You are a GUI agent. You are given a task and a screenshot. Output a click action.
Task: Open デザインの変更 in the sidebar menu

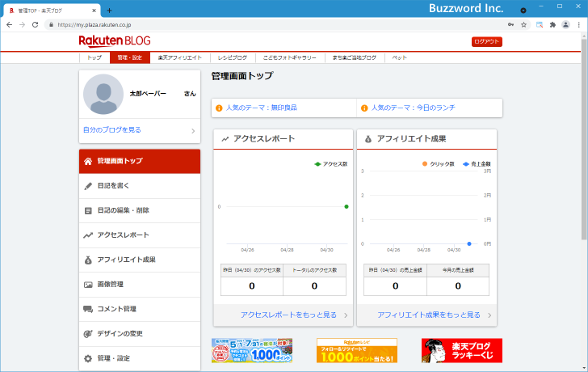point(140,334)
